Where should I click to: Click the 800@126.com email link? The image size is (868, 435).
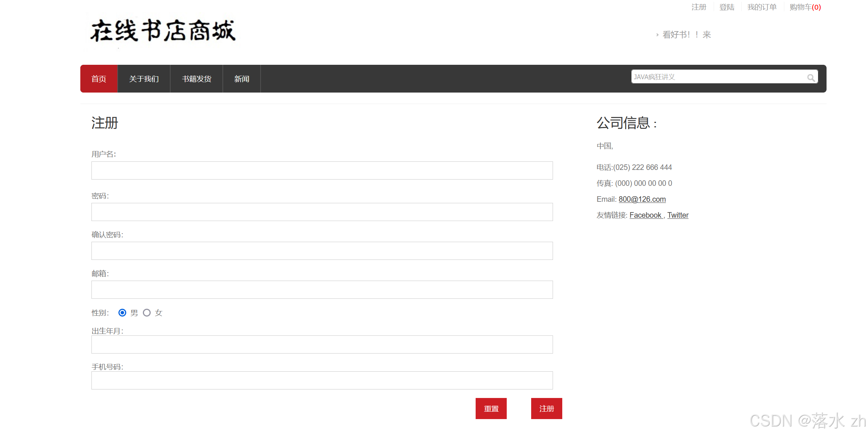(x=642, y=199)
